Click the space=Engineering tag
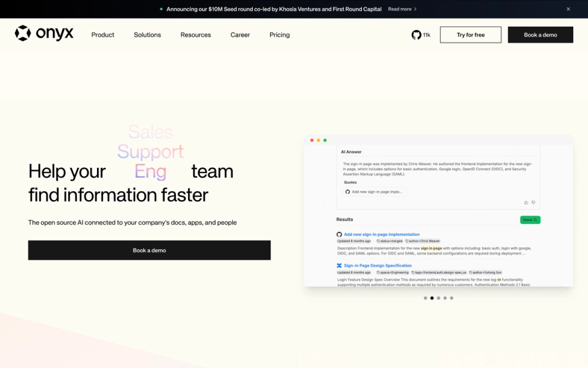Image resolution: width=588 pixels, height=368 pixels. (x=393, y=273)
